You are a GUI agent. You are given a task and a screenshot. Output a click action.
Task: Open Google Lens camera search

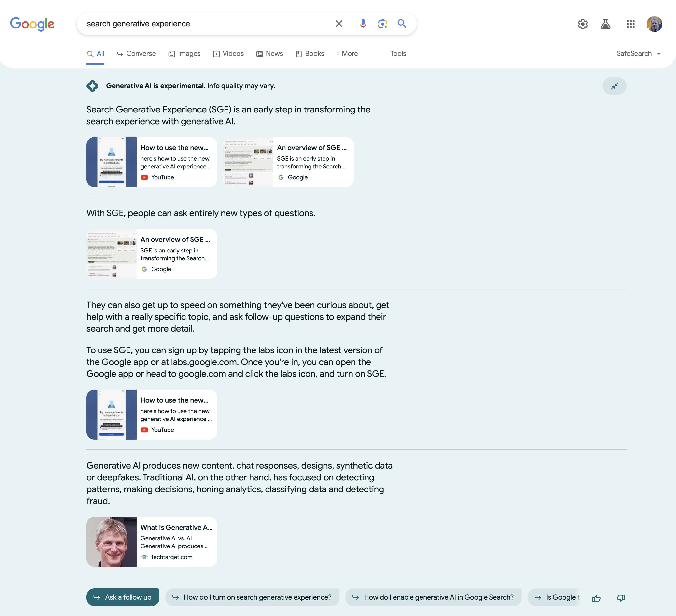[x=382, y=24]
